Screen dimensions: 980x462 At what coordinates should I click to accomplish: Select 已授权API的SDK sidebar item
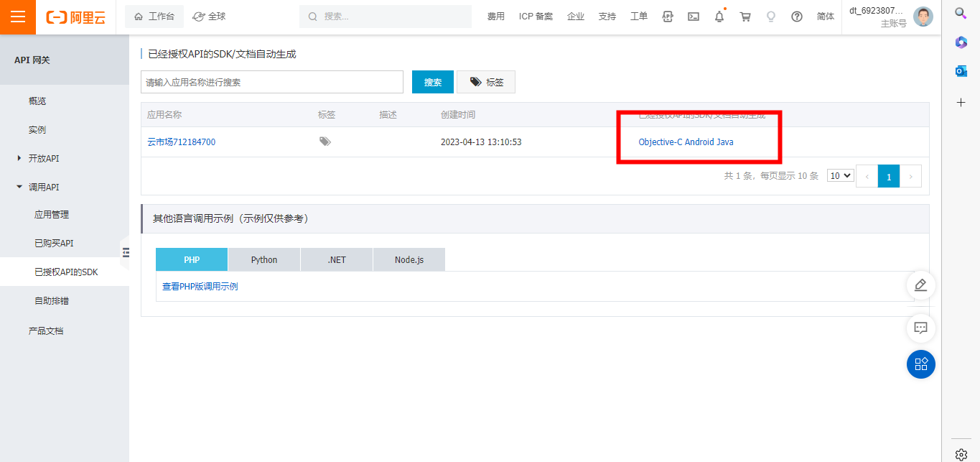click(66, 272)
